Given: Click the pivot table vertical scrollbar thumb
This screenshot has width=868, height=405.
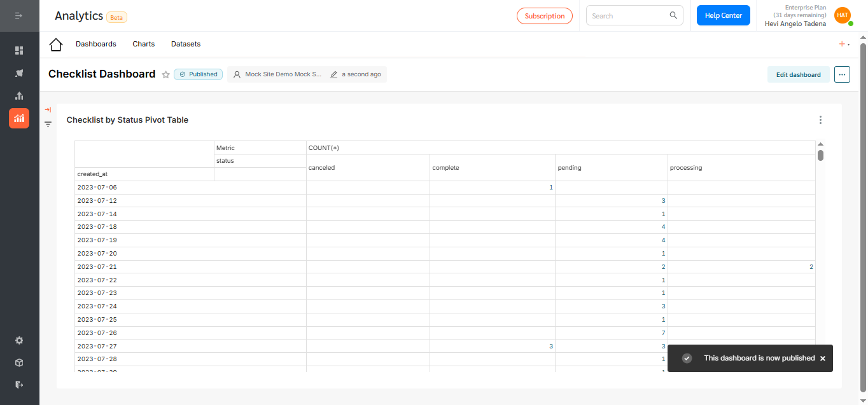Looking at the screenshot, I should pyautogui.click(x=821, y=155).
